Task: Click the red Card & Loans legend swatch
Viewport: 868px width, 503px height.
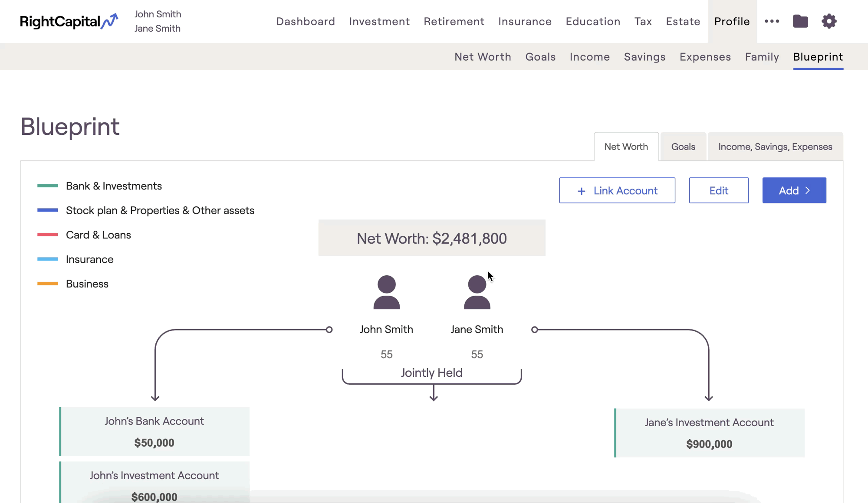Action: point(48,235)
